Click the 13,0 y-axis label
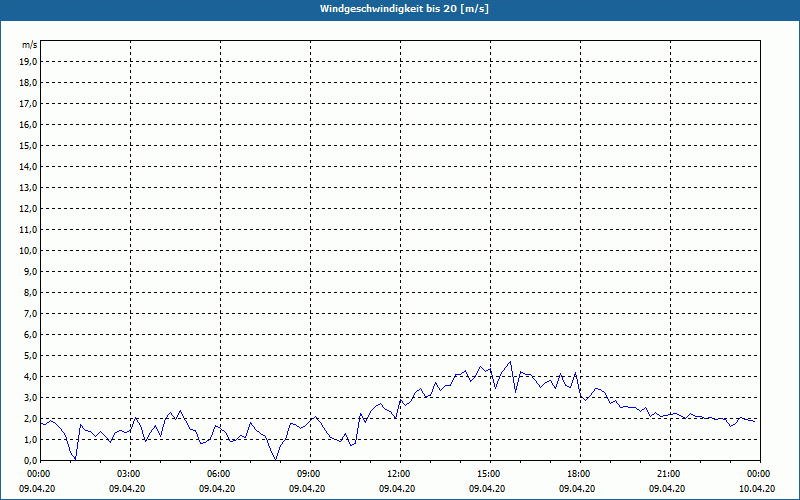This screenshot has height=500, width=800. pyautogui.click(x=29, y=187)
